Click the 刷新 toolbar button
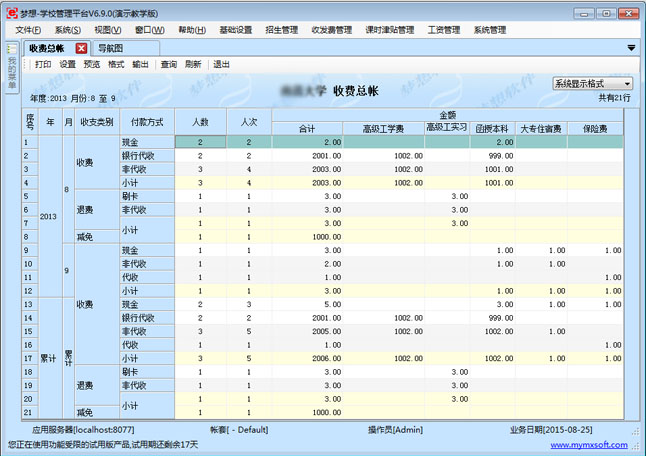The image size is (646, 456). 193,64
